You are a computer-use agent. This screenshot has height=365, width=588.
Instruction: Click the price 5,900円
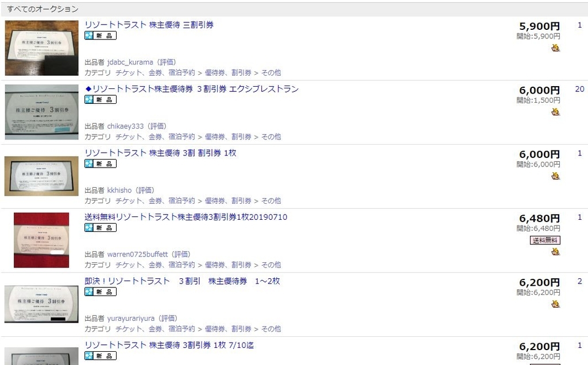[x=539, y=26]
